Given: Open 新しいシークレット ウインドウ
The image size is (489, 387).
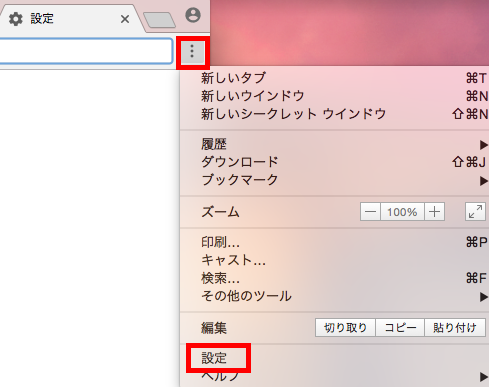Looking at the screenshot, I should (x=334, y=114).
